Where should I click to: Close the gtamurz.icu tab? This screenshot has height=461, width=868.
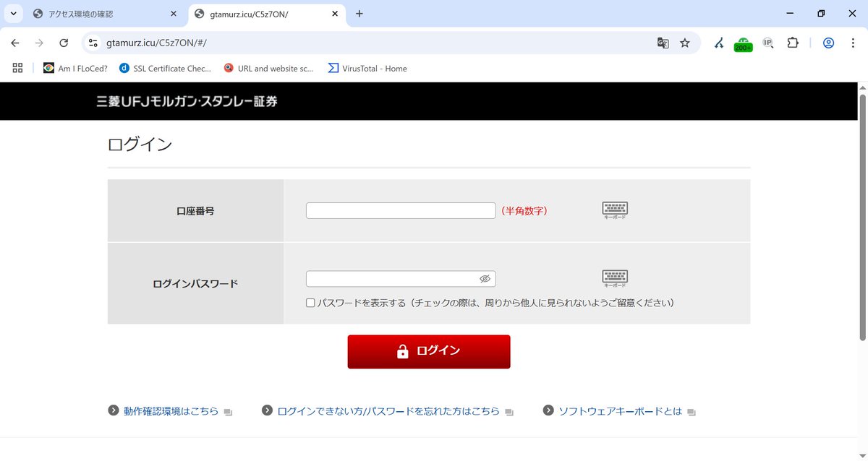[334, 14]
